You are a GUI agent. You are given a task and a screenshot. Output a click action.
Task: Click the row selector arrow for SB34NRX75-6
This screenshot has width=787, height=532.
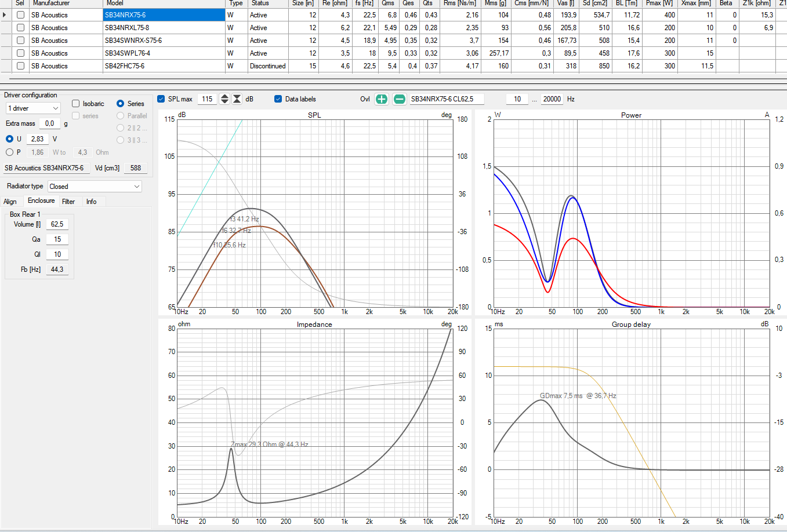(5, 15)
